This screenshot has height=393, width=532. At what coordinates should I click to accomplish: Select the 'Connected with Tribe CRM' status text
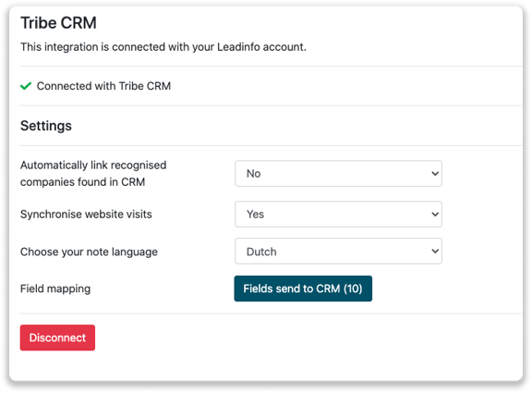103,86
